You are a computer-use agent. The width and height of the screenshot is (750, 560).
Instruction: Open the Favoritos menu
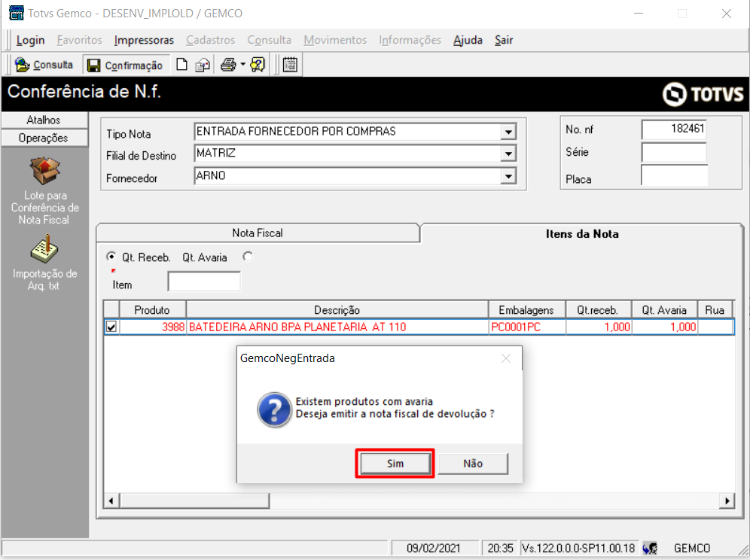[79, 40]
